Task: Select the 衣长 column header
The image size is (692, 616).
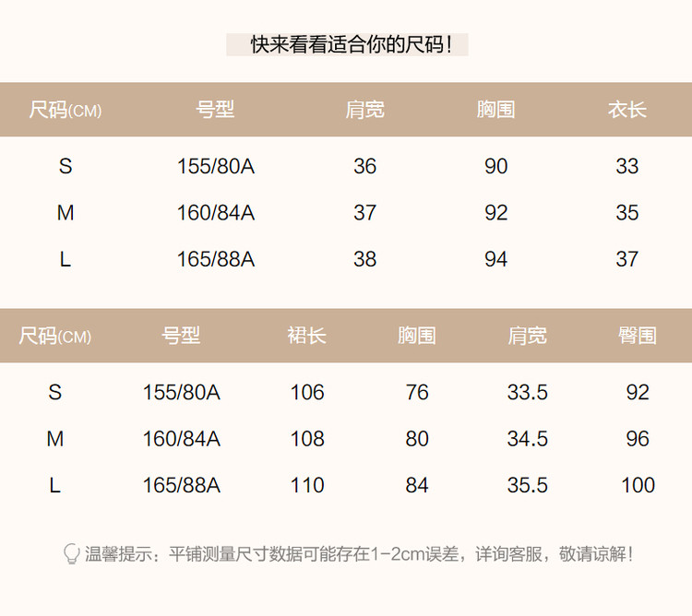Action: tap(626, 110)
